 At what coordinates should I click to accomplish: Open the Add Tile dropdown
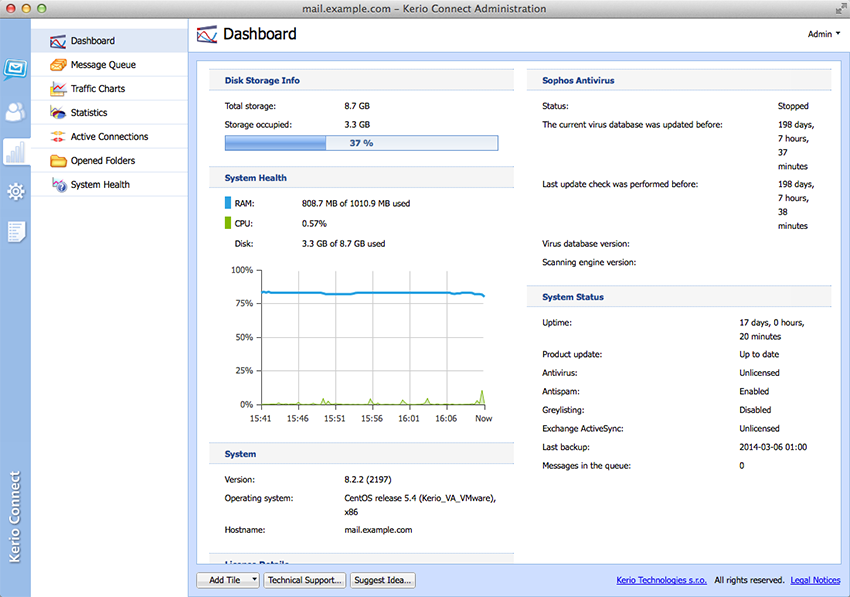coord(229,580)
